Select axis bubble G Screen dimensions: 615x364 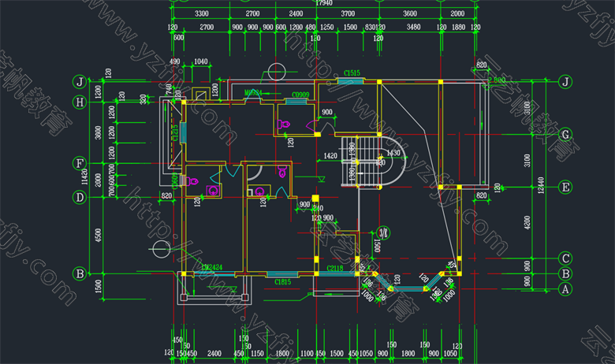coord(565,135)
